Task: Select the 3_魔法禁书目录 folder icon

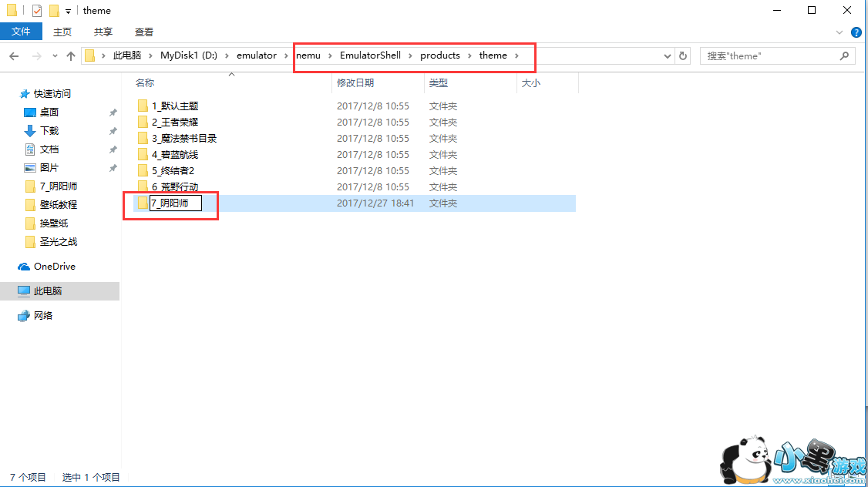Action: (x=143, y=139)
